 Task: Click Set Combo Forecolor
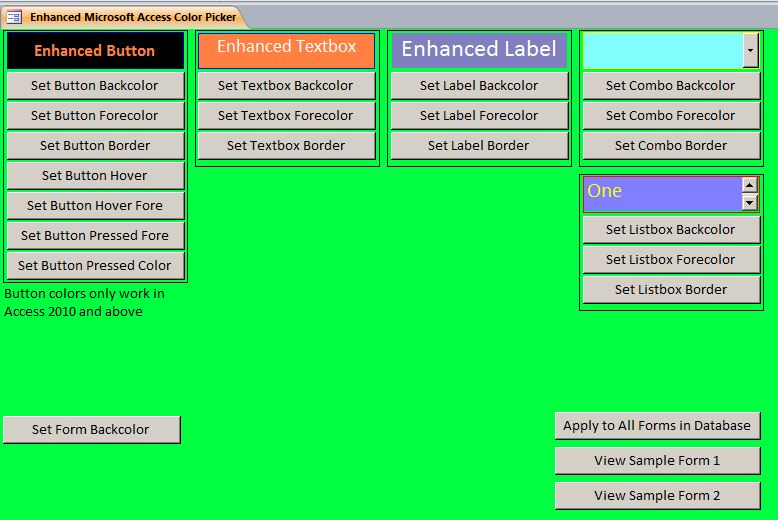(671, 116)
